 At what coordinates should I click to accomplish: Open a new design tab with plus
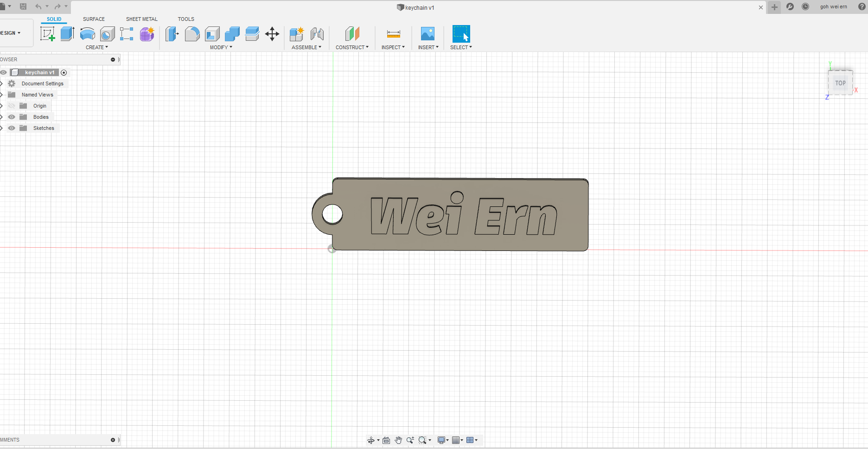[774, 7]
